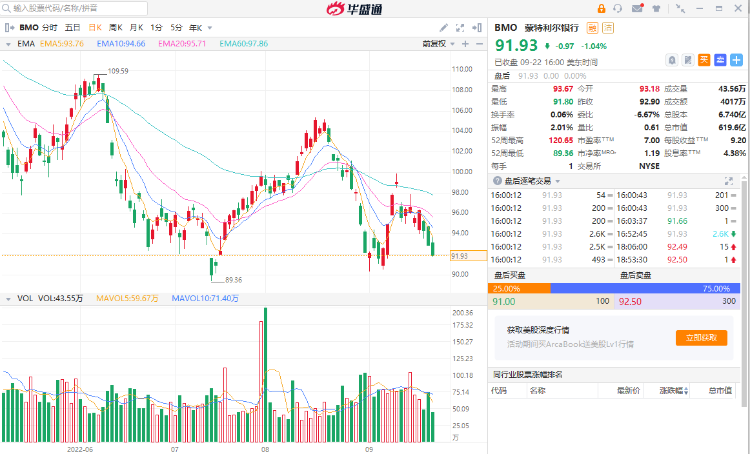Collapse the VOL indicator triangle
This screenshot has height=454, width=750.
tap(8, 299)
